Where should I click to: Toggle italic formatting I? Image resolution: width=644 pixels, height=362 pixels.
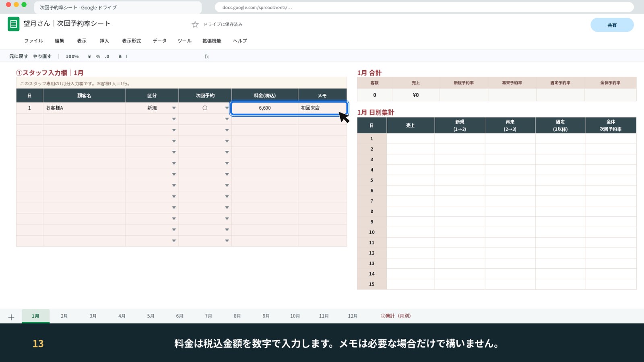tap(127, 56)
